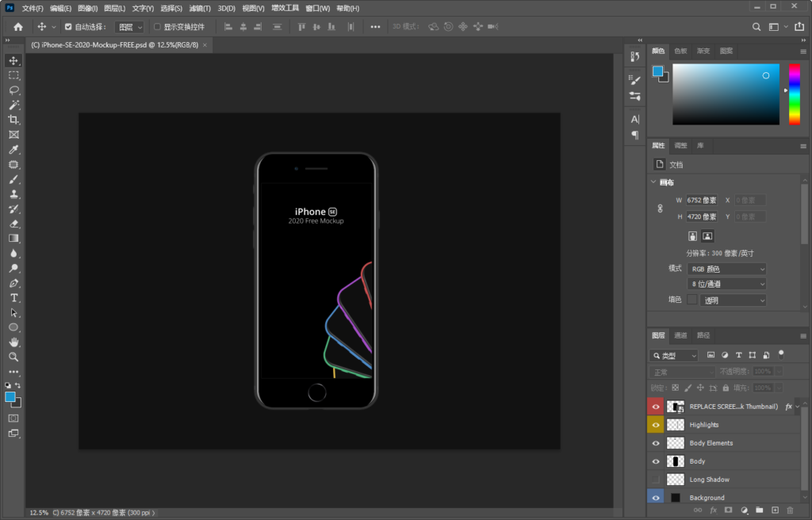Select the Horizontal Type tool
812x520 pixels.
click(13, 298)
